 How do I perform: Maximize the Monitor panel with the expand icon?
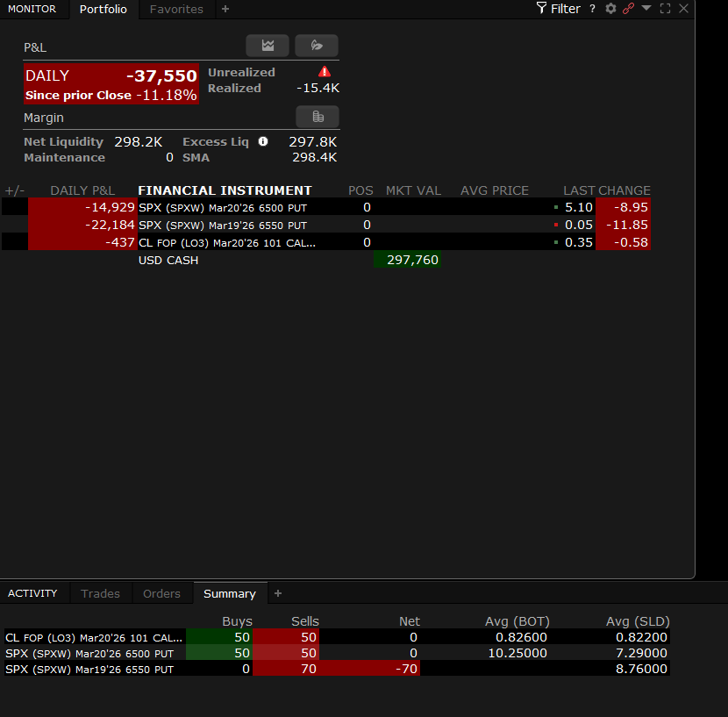(666, 9)
